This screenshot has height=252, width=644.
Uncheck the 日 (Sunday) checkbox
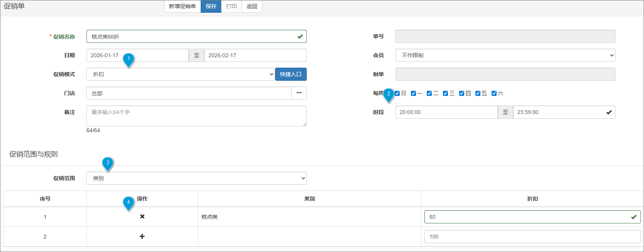point(397,93)
